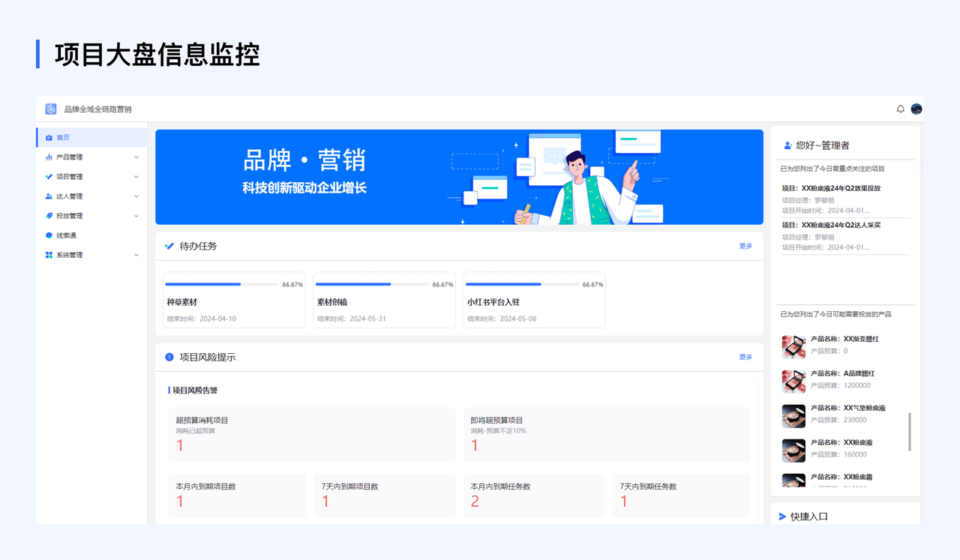
Task: Open the 小红书平台入驻 task card
Action: point(534,300)
